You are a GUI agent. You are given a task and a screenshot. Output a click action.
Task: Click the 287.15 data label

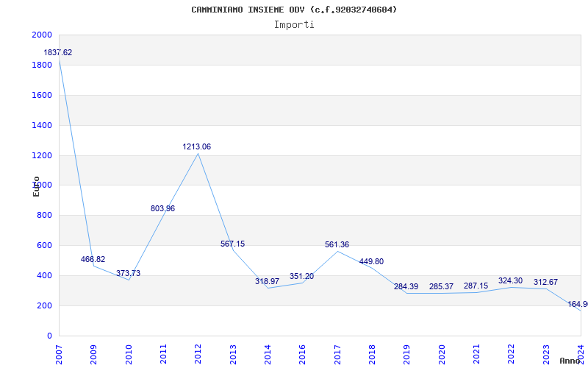(476, 286)
